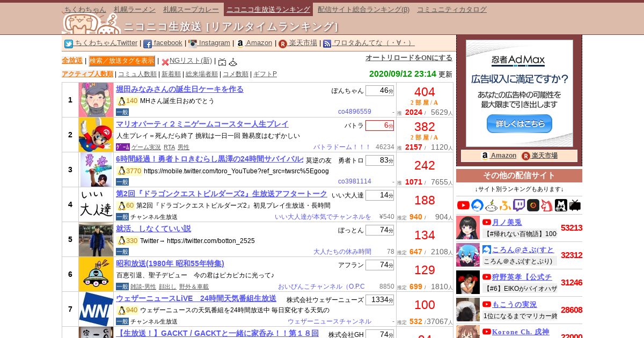Viewport: 644px width, 338px height.
Task: Open バトラドーム!!! community link
Action: pyautogui.click(x=342, y=146)
